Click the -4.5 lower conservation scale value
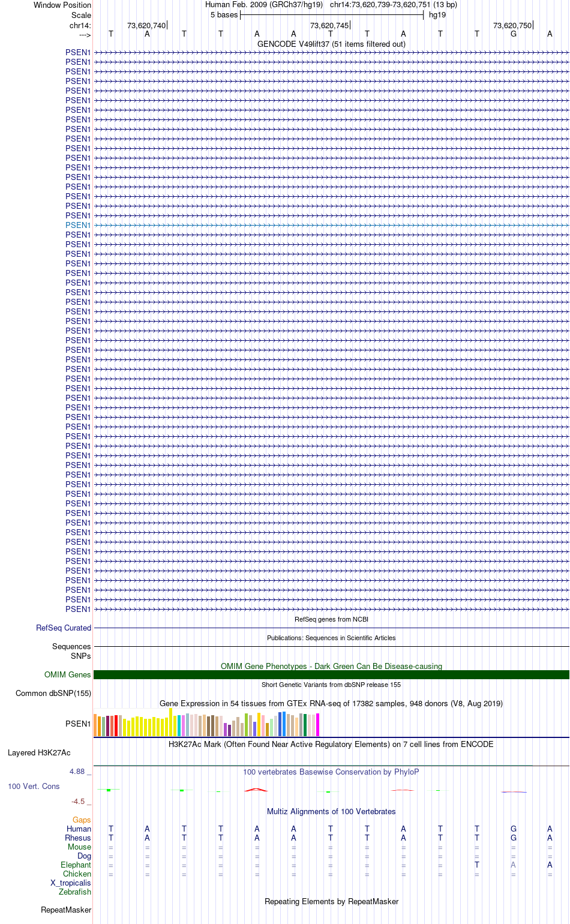The image size is (570, 924). (81, 801)
